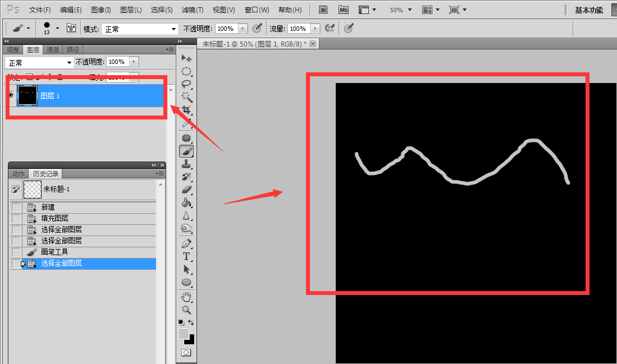The image size is (617, 364).
Task: Select the Hand tool
Action: (x=186, y=297)
